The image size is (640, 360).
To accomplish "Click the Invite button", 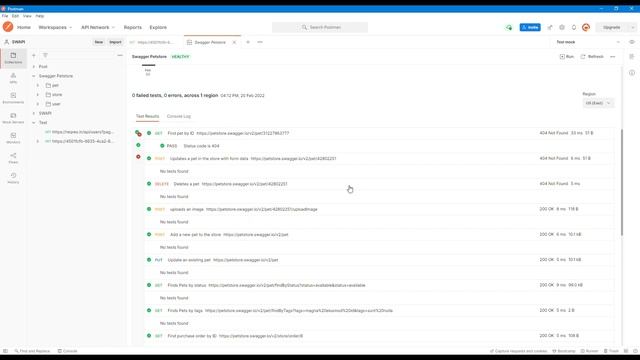I will [530, 27].
